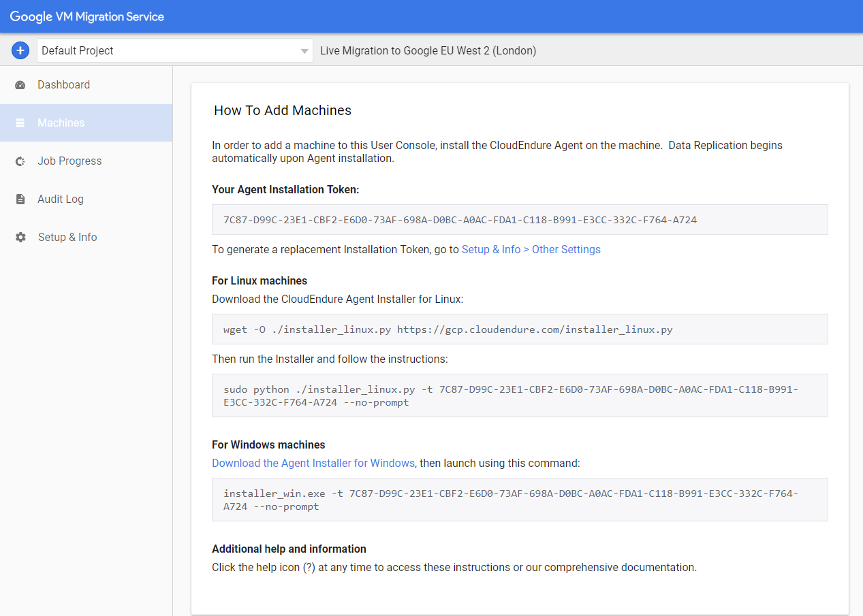Click the 'Your Agent Installation Token:' label
This screenshot has width=863, height=616.
[x=286, y=190]
